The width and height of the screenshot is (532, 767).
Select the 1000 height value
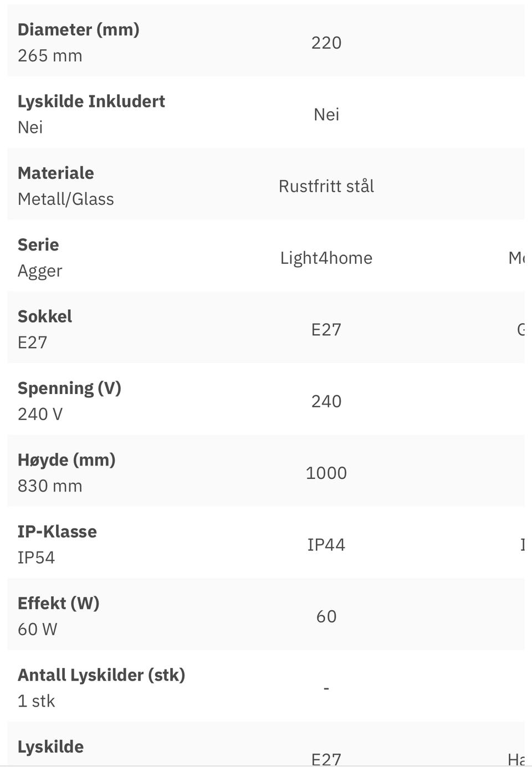326,473
